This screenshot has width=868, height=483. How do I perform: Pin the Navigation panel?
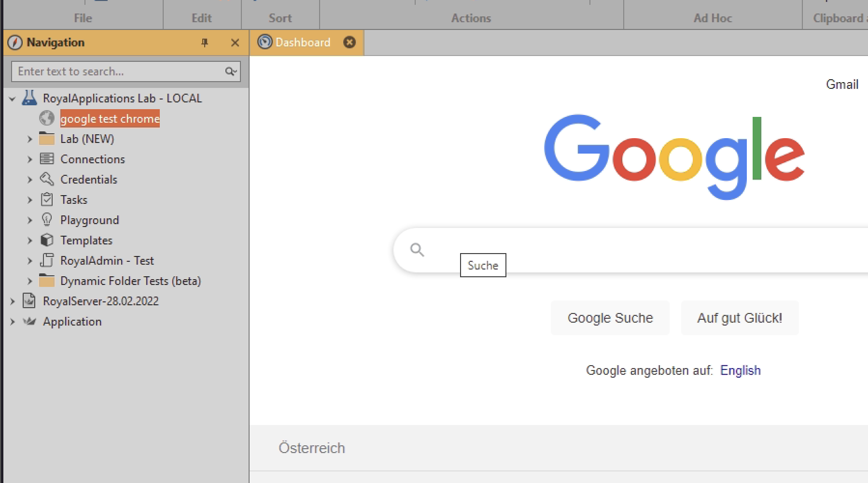click(x=205, y=43)
